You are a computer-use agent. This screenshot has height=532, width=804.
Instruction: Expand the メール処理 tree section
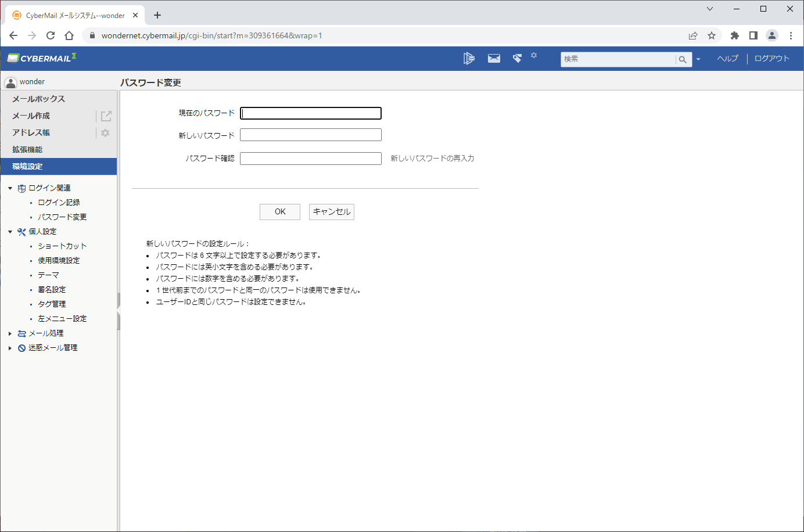[10, 333]
